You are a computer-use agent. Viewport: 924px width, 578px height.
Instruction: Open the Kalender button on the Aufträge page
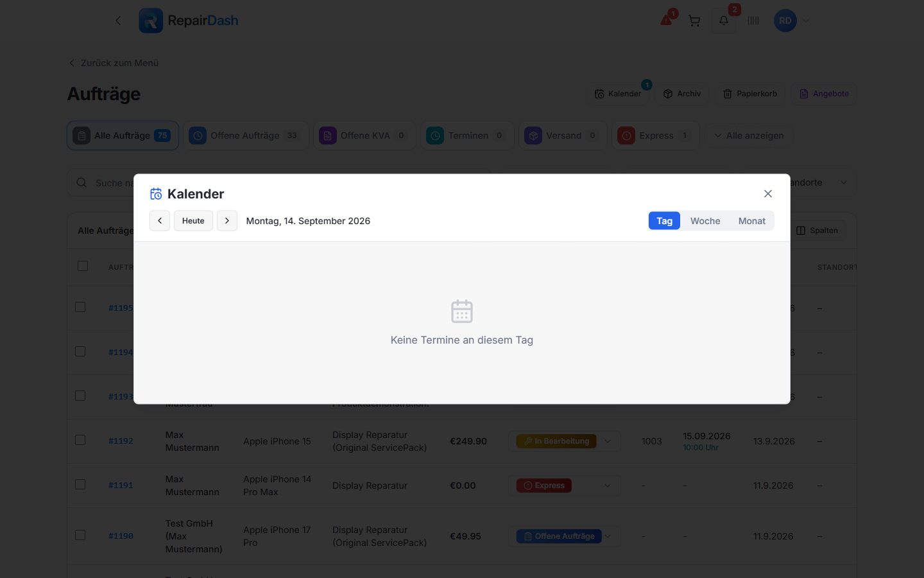click(618, 94)
